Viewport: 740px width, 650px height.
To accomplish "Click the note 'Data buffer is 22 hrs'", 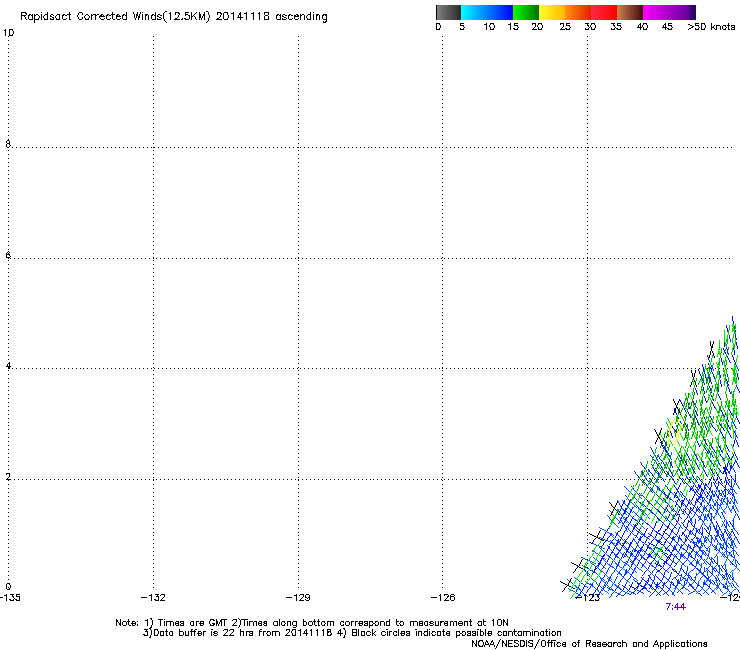I will point(204,633).
